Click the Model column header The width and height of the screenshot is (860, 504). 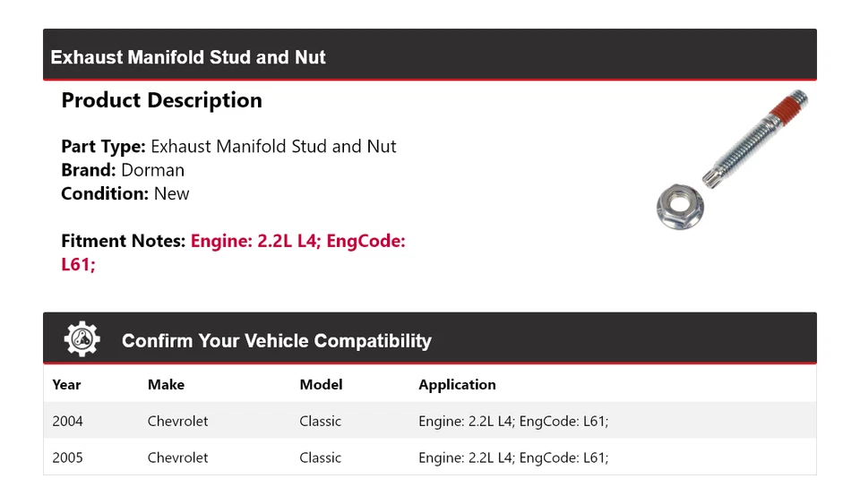pos(321,385)
